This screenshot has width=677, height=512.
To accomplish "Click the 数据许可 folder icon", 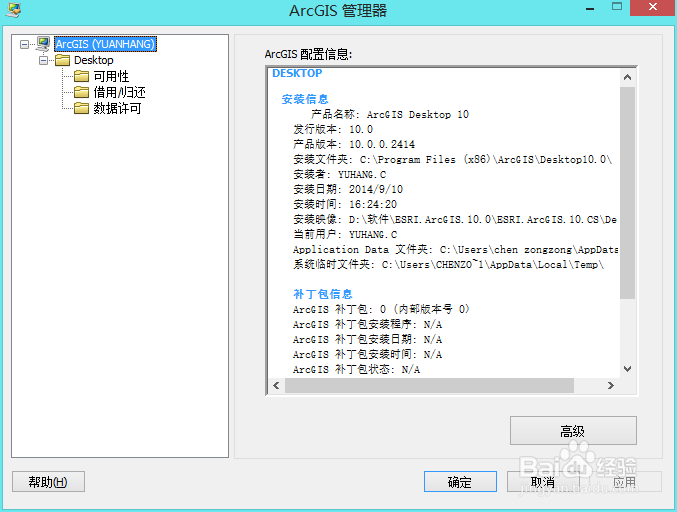I will coord(81,108).
